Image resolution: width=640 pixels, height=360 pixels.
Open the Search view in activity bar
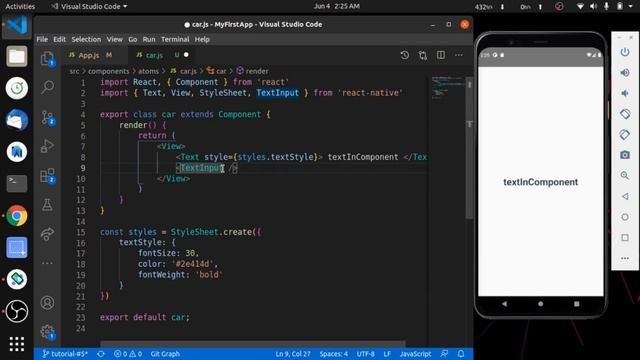(47, 87)
